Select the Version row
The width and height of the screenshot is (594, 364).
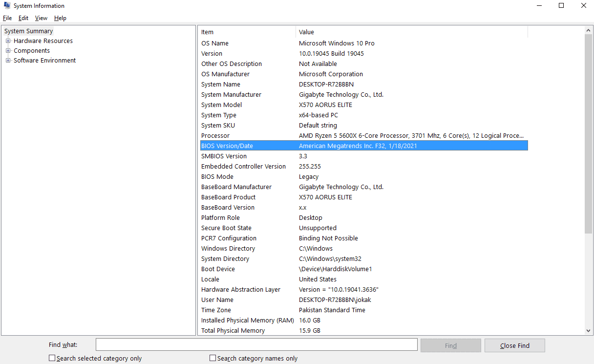pos(363,53)
